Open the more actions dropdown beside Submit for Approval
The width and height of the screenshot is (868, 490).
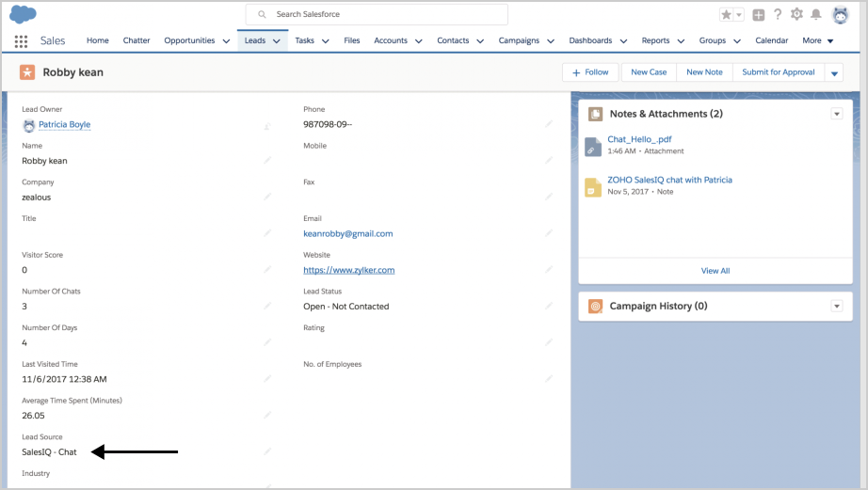pos(834,73)
